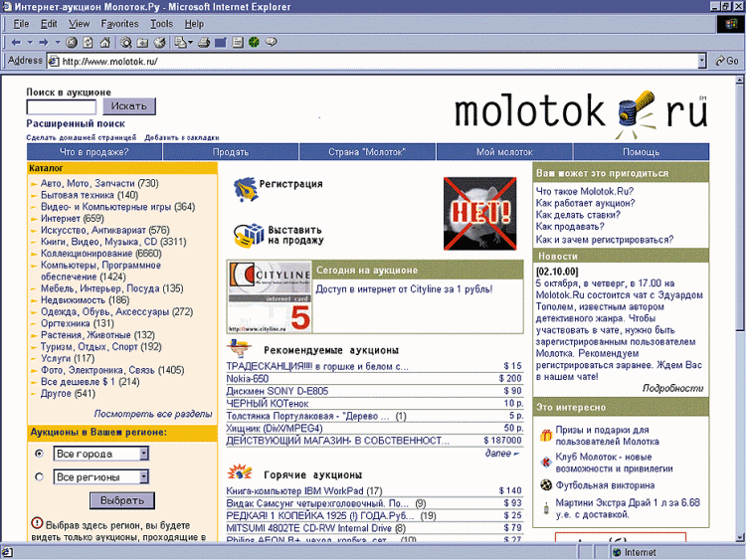
Task: Open the Tools menu
Action: tap(162, 24)
